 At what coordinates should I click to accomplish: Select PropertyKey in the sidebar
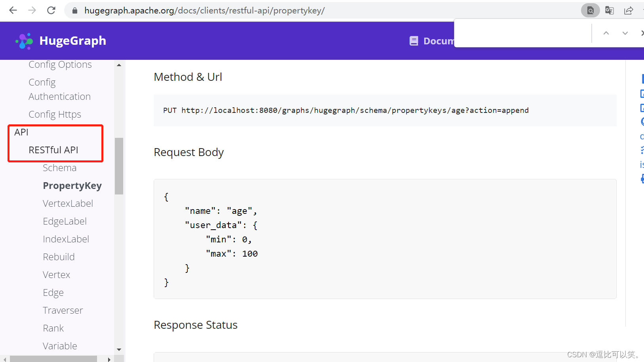(72, 185)
